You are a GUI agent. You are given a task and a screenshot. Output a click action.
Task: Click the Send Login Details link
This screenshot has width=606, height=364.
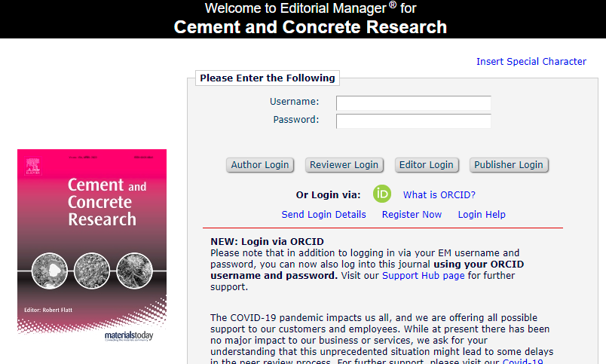(x=323, y=215)
